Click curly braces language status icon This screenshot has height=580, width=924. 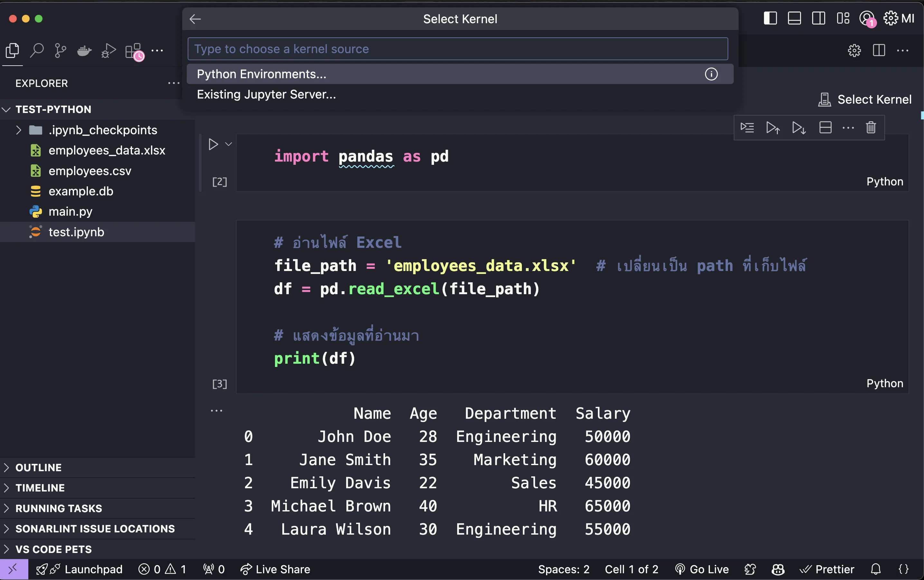(x=904, y=569)
